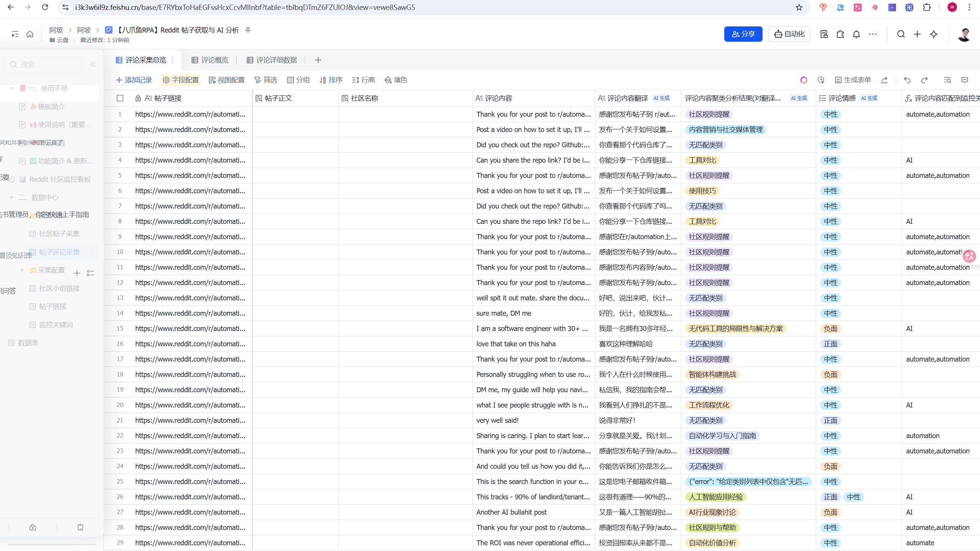
Task: Click the 添加记录 button
Action: click(134, 80)
